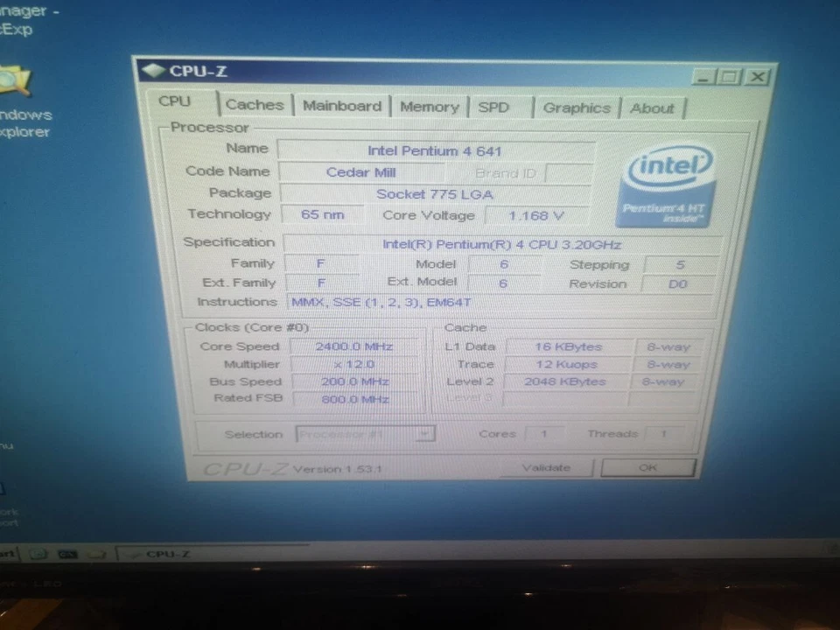Open the About tab

652,108
